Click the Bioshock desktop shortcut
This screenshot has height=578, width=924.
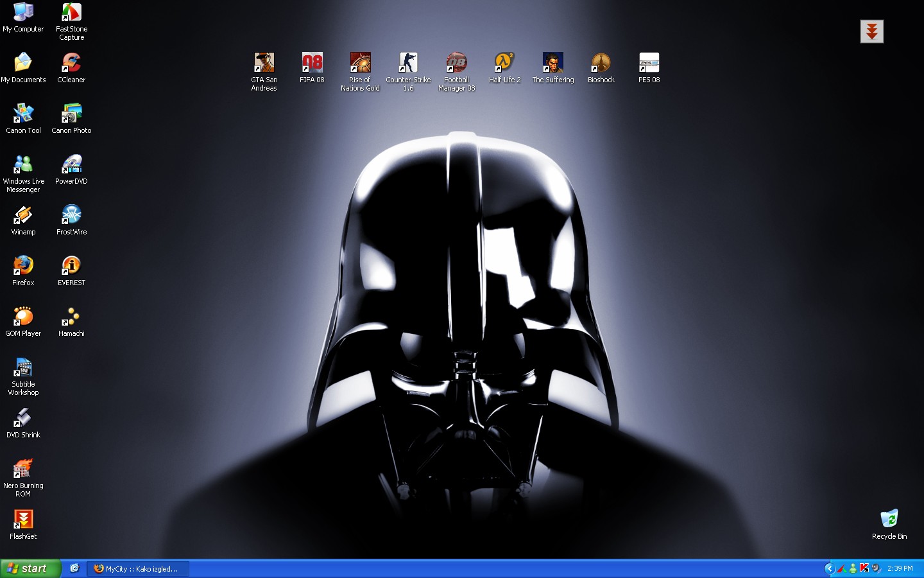pyautogui.click(x=601, y=68)
